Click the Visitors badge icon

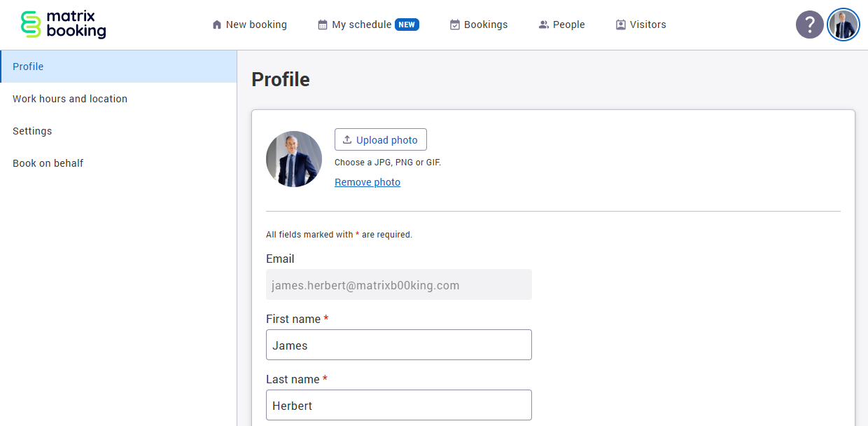(621, 25)
